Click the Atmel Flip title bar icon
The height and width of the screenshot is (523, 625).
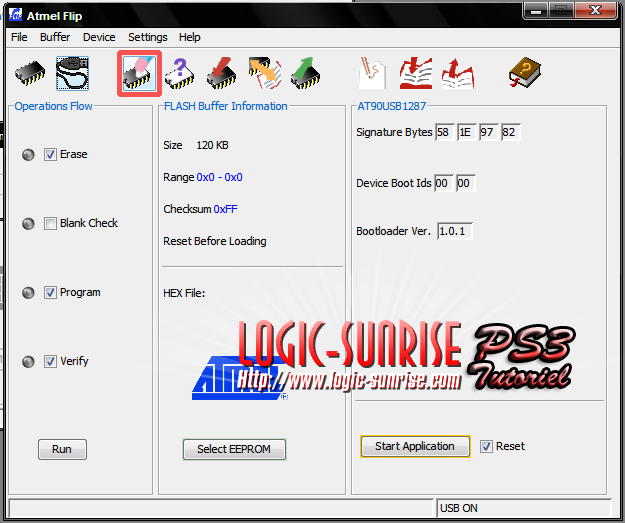[x=16, y=15]
